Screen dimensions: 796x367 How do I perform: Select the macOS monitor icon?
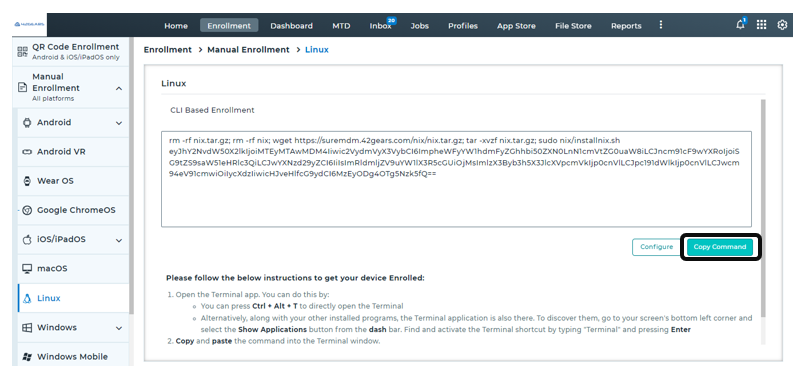(x=27, y=269)
